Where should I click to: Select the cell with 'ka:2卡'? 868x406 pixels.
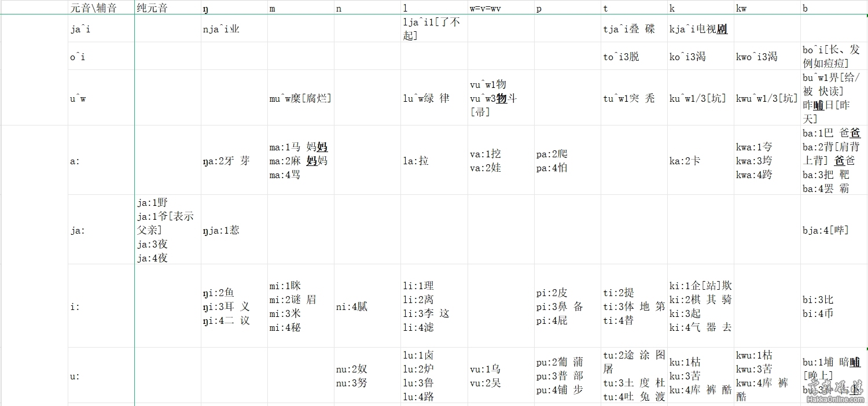click(700, 161)
